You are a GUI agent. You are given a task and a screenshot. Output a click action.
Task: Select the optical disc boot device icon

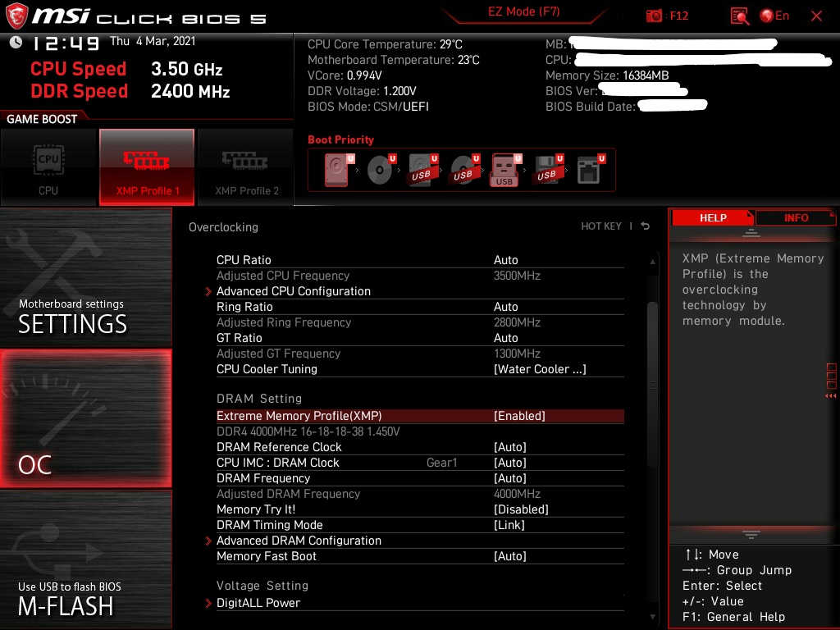tap(381, 170)
